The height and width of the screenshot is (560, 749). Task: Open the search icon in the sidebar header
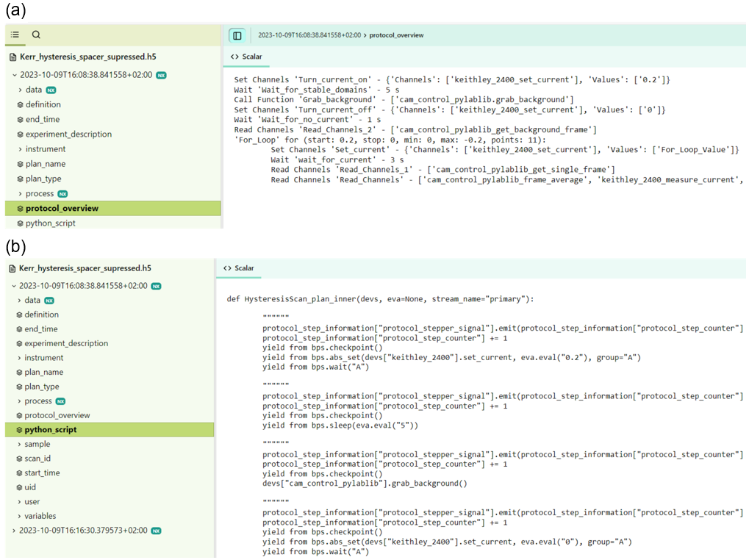(36, 35)
